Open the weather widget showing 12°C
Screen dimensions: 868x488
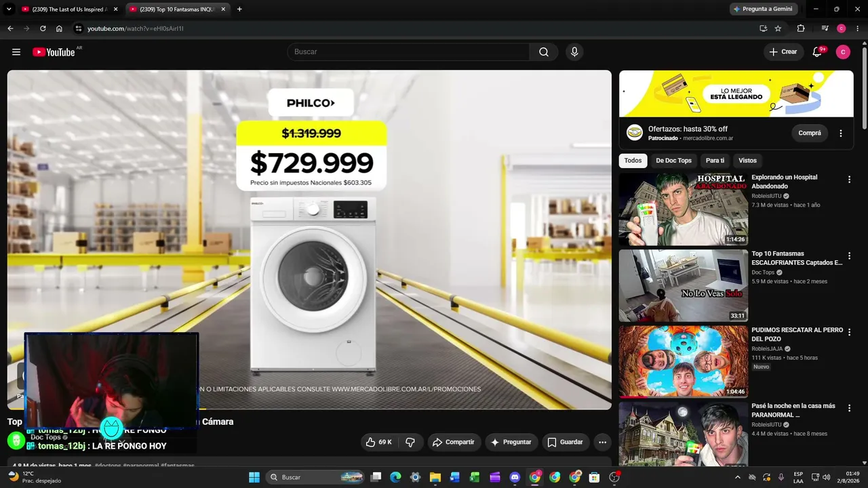(34, 477)
